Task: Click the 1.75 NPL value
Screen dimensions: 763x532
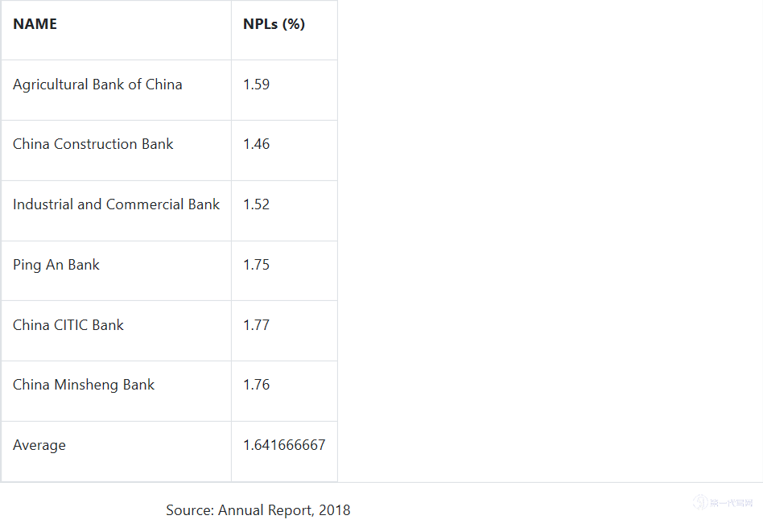Action: tap(256, 265)
